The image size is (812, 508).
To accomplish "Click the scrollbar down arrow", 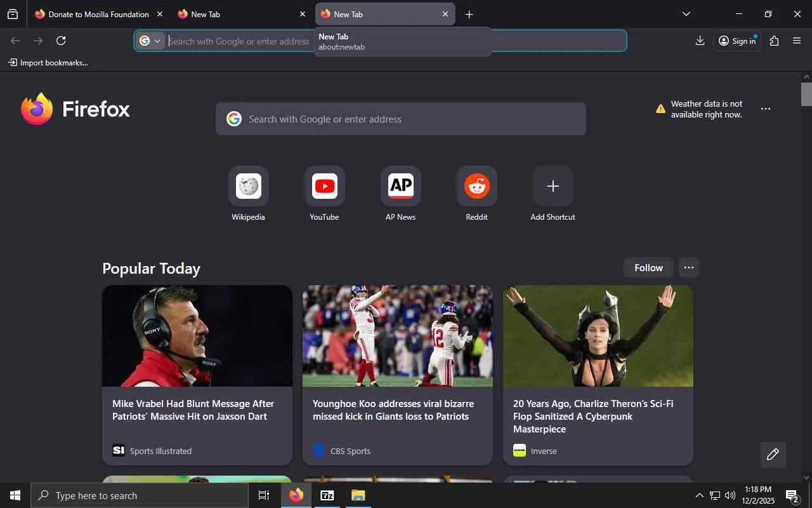I will tap(806, 477).
